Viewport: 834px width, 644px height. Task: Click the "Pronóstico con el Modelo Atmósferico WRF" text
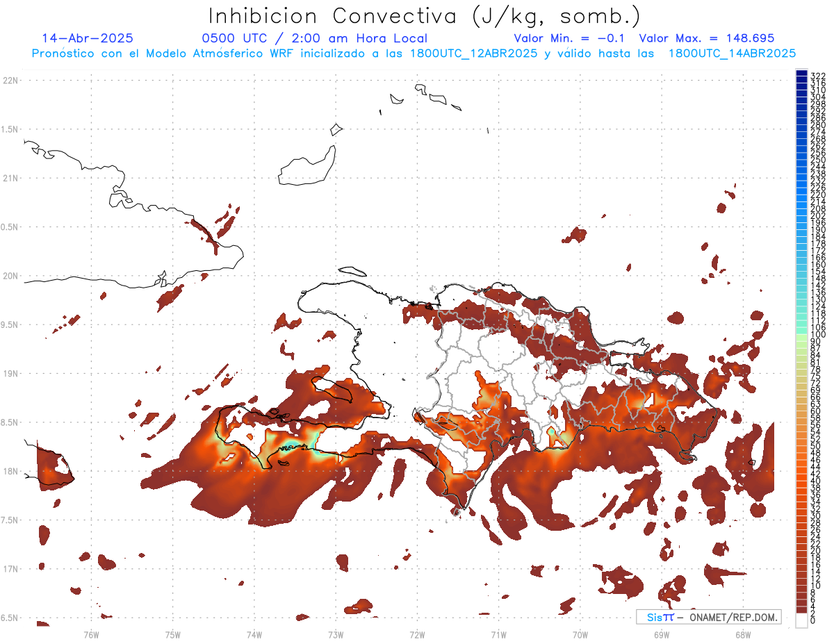tap(163, 53)
